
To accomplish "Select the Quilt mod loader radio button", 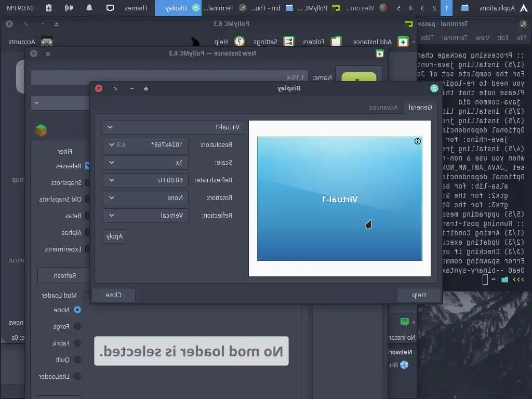I will [x=77, y=360].
